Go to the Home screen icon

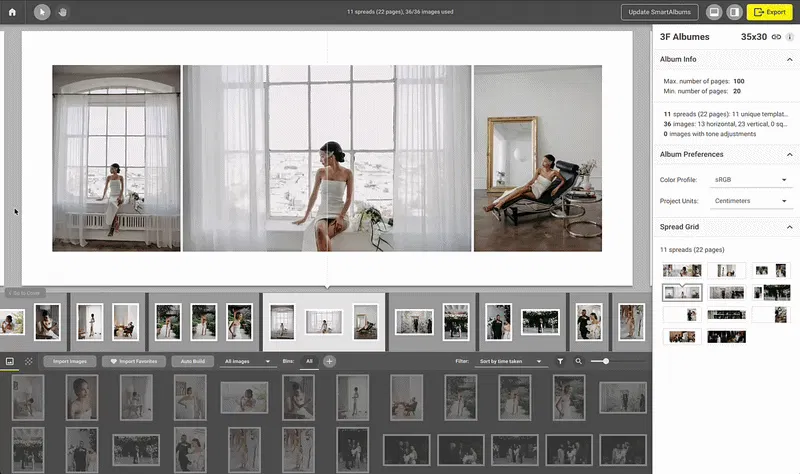(12, 12)
